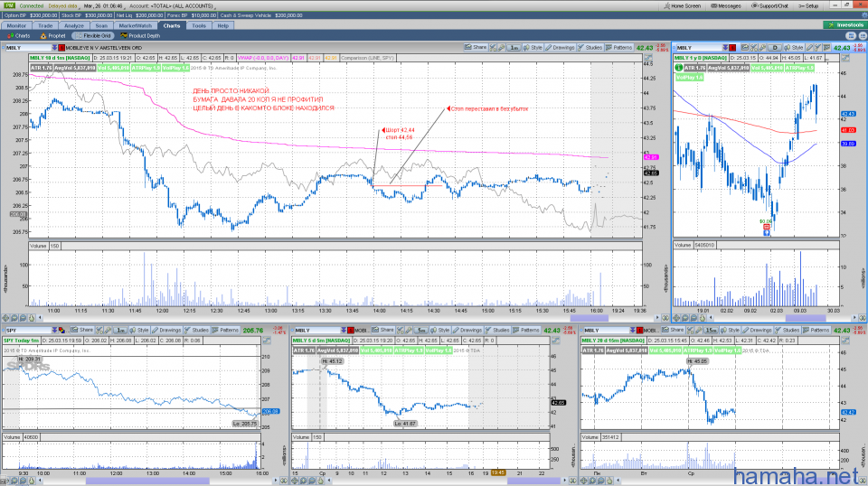Open Support/Chat
Screen dimensions: 868x486
tap(769, 5)
